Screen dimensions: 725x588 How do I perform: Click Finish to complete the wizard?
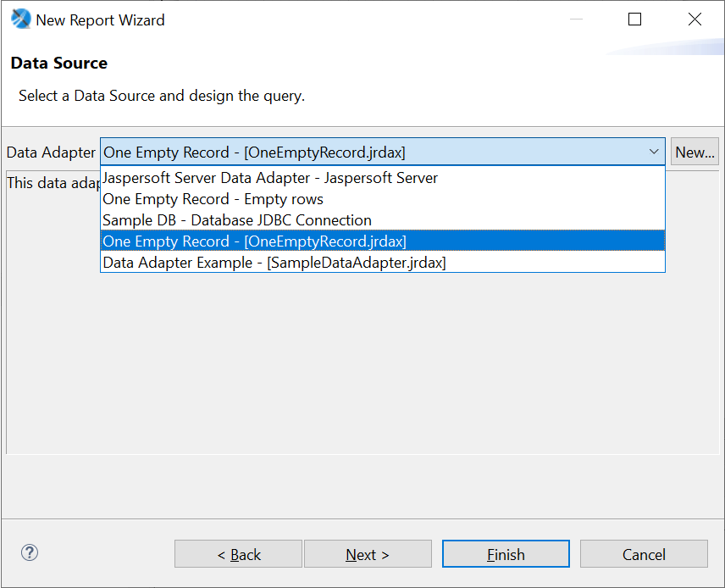click(x=506, y=554)
